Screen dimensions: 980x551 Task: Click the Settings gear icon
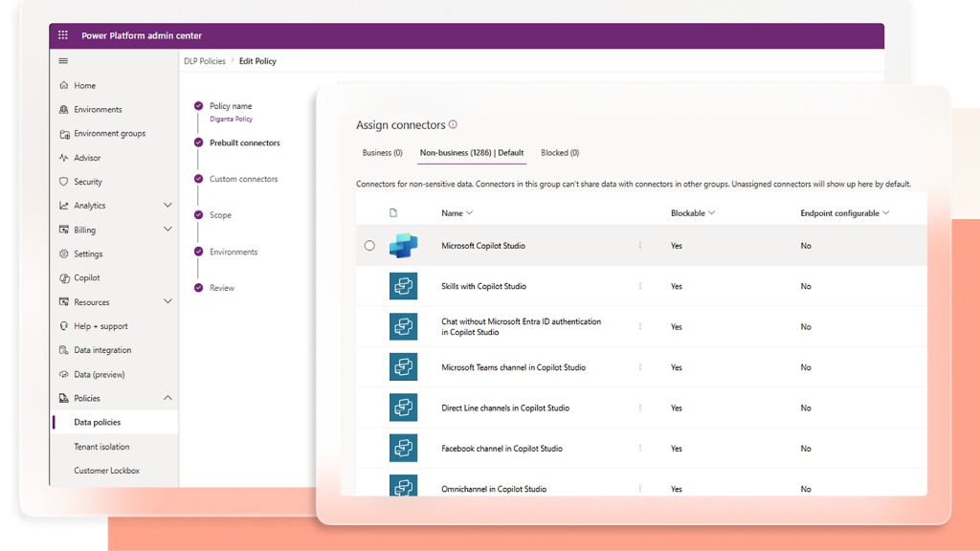click(x=64, y=253)
